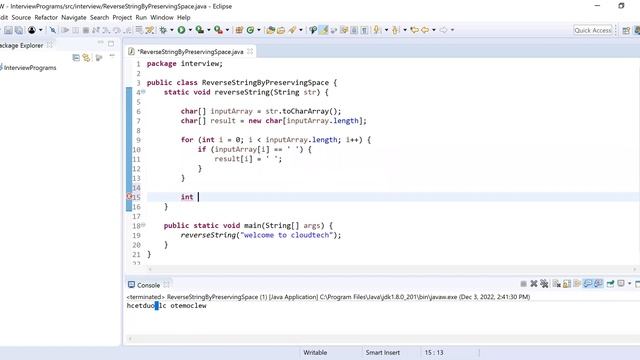Open the Help menu

tap(184, 18)
